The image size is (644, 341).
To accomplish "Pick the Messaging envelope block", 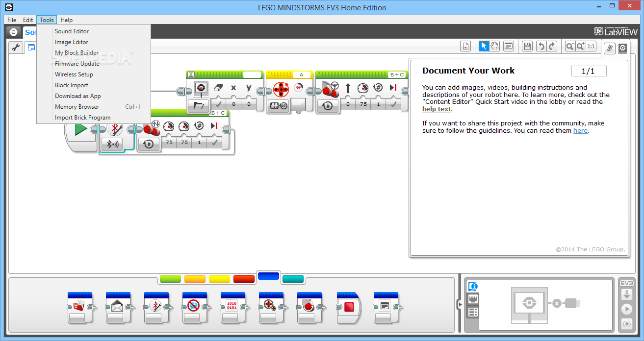I will click(118, 308).
